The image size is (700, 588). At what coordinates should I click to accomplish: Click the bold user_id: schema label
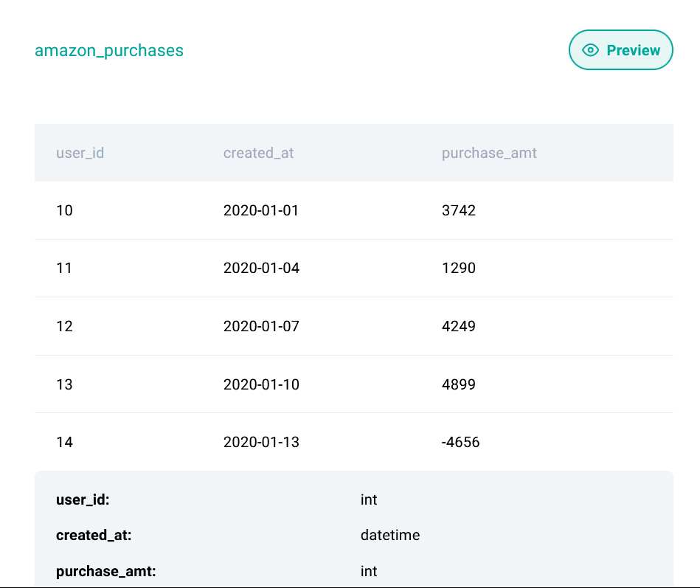[x=83, y=499]
